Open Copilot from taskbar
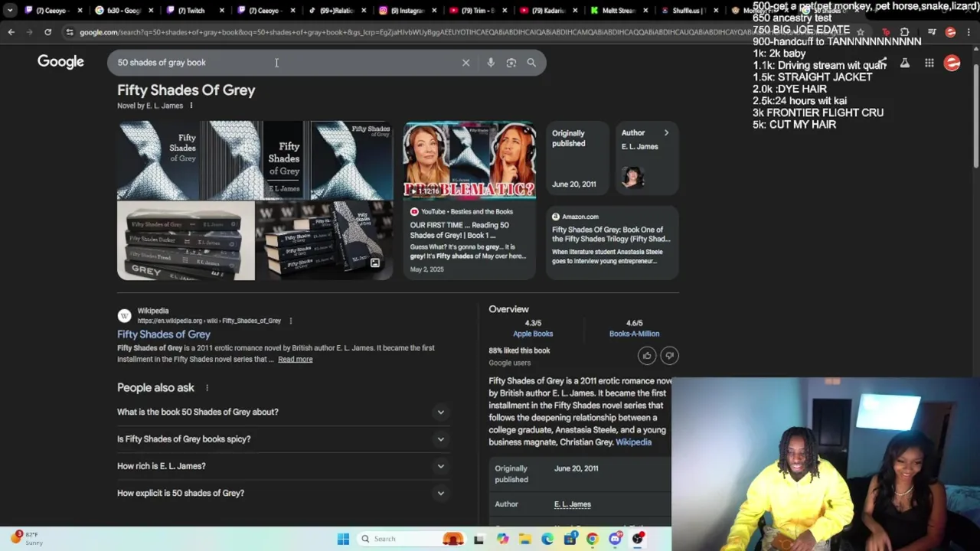The image size is (980, 551). 502,539
